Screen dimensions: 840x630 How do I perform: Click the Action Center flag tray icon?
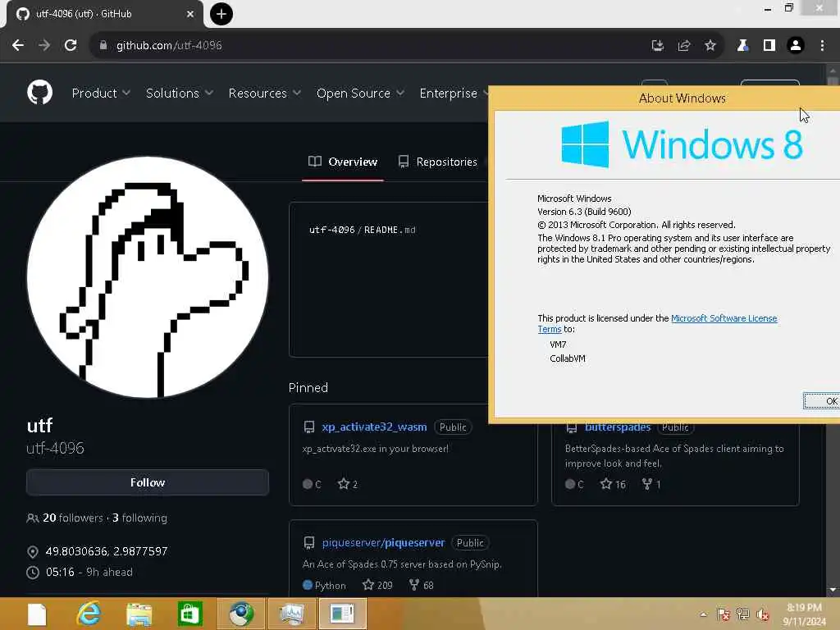click(724, 614)
